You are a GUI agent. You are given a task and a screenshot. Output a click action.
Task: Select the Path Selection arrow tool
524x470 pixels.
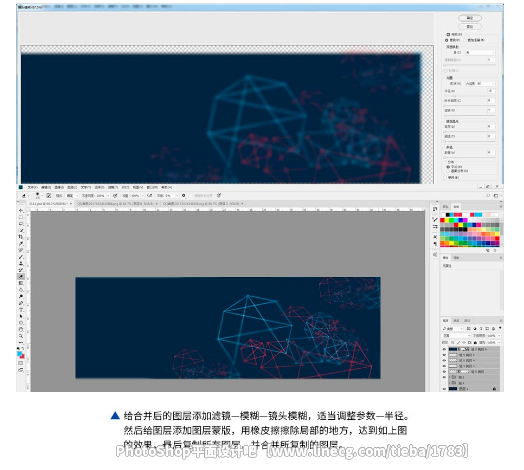21,316
